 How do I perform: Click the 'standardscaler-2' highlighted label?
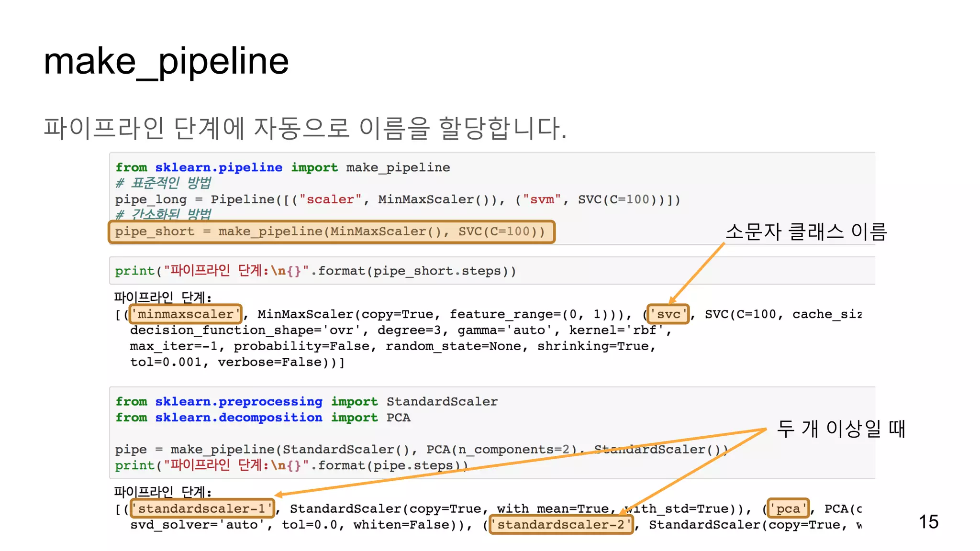pos(561,525)
